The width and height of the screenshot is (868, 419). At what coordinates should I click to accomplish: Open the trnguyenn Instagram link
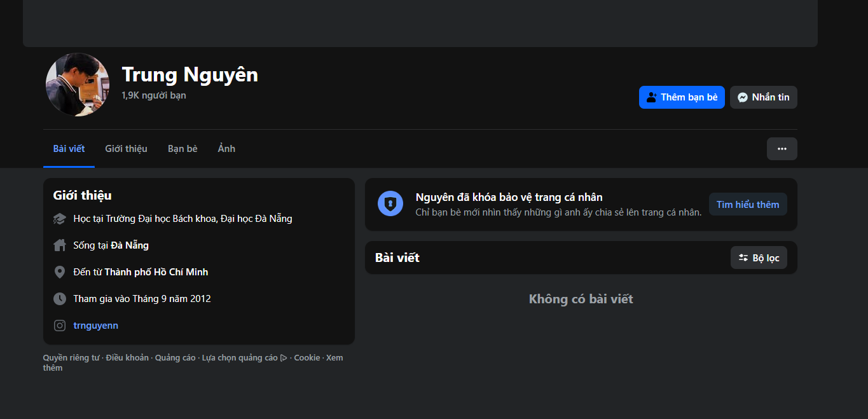[95, 326]
